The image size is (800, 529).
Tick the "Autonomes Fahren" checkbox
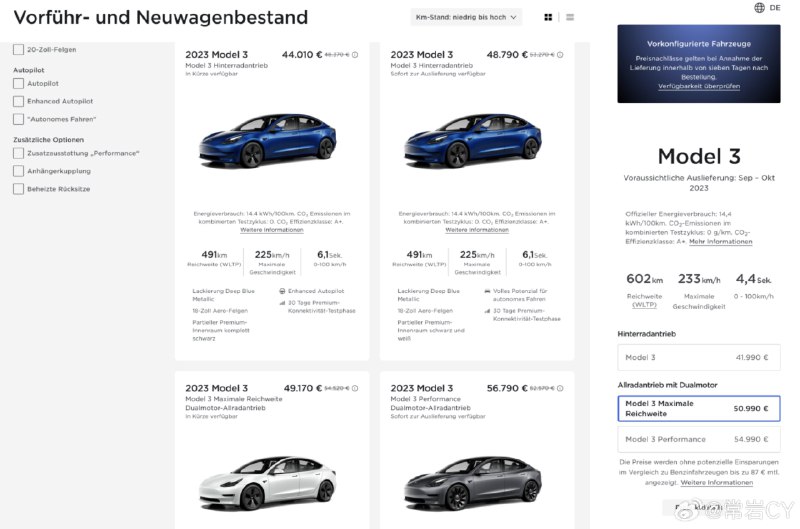click(x=18, y=119)
